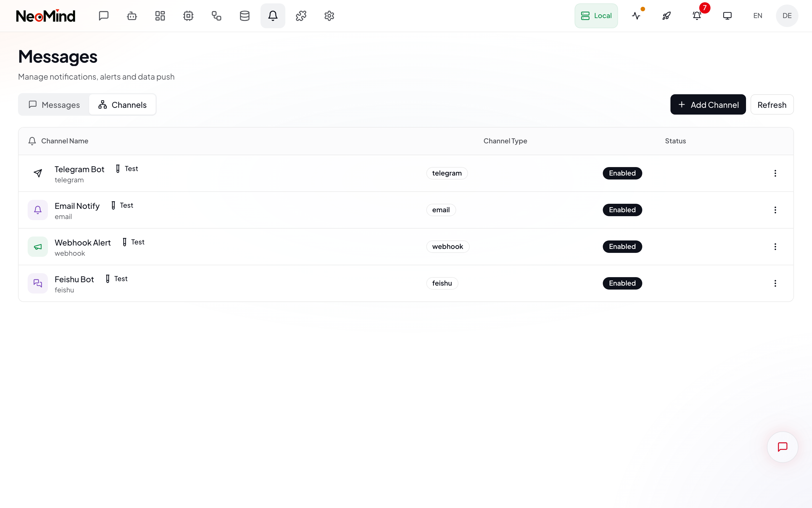Select the Feishu Bot channel name
The width and height of the screenshot is (812, 508).
point(74,279)
